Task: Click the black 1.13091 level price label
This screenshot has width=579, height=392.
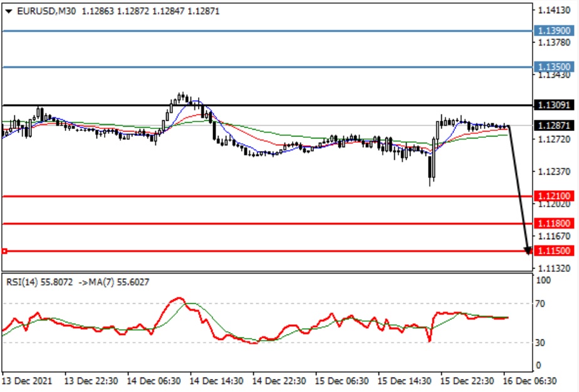Action: pyautogui.click(x=554, y=105)
